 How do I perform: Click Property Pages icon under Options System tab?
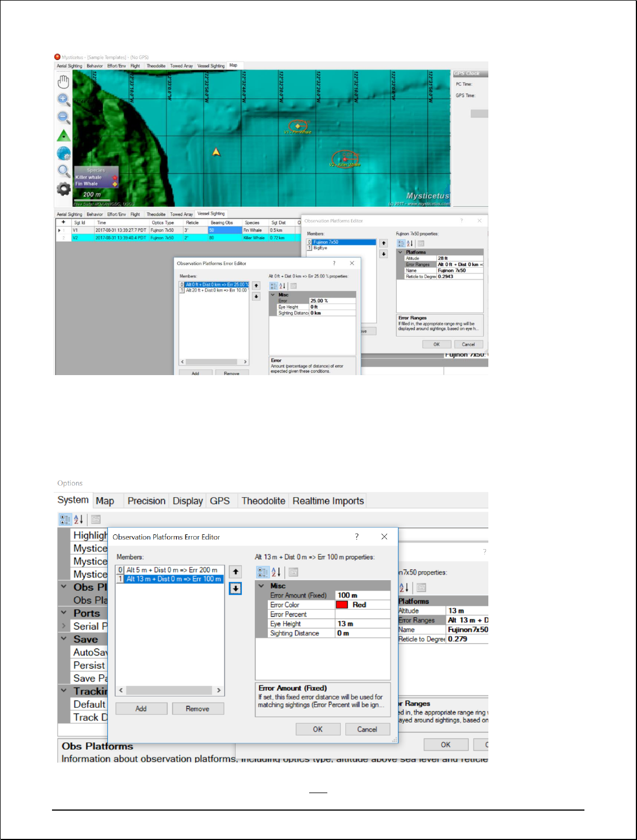tap(96, 519)
